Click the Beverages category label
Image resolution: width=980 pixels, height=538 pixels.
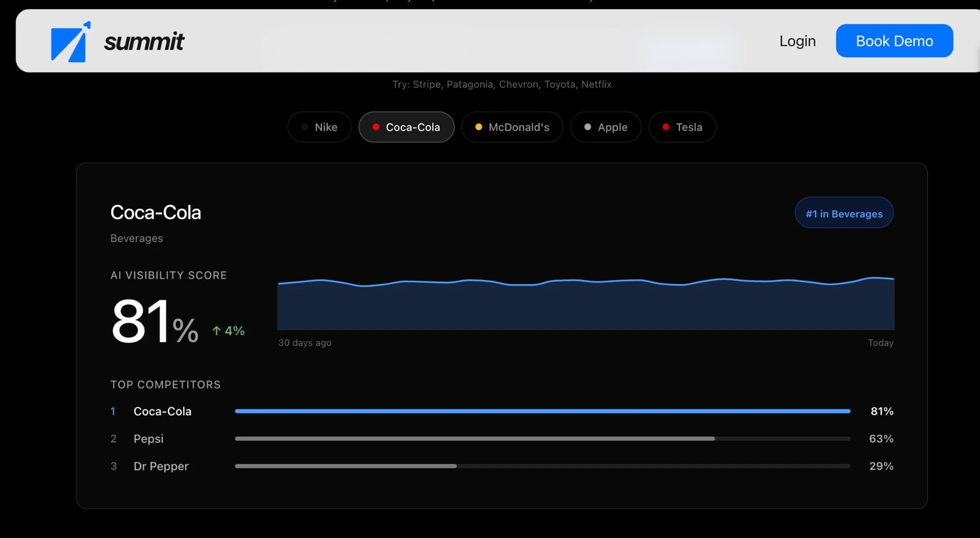pos(137,238)
